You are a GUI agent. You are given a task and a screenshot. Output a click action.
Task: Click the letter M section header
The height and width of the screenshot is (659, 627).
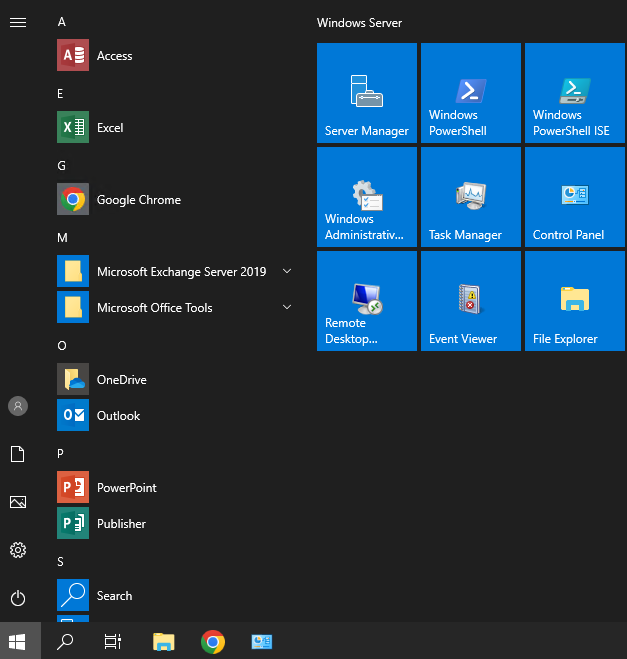pos(62,238)
